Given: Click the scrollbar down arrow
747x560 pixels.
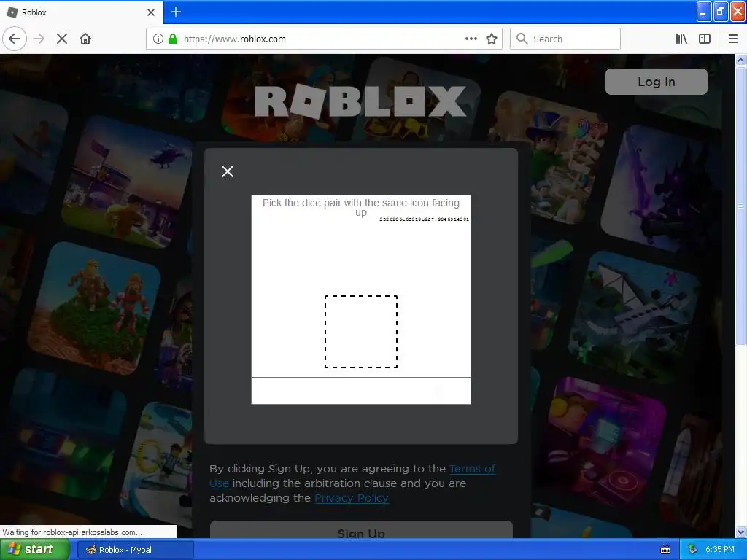Looking at the screenshot, I should click(x=741, y=532).
